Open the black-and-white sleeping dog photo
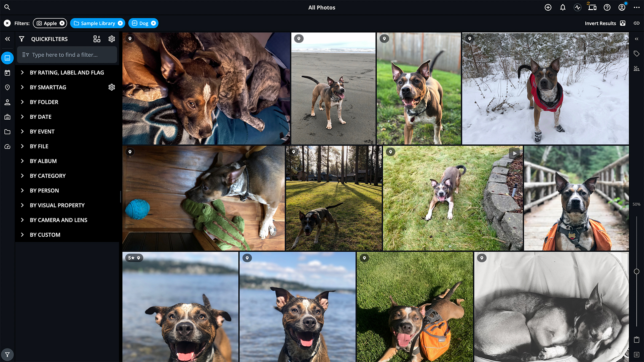Image resolution: width=644 pixels, height=362 pixels. 551,307
